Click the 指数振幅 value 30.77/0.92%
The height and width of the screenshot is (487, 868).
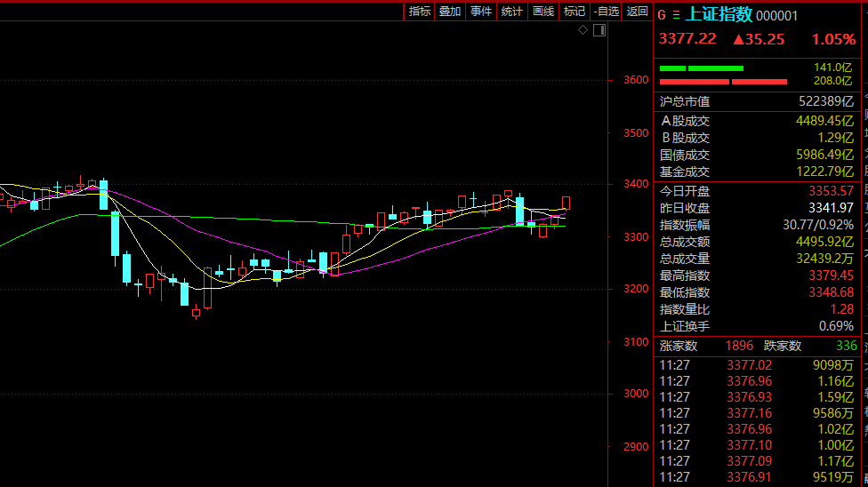818,225
